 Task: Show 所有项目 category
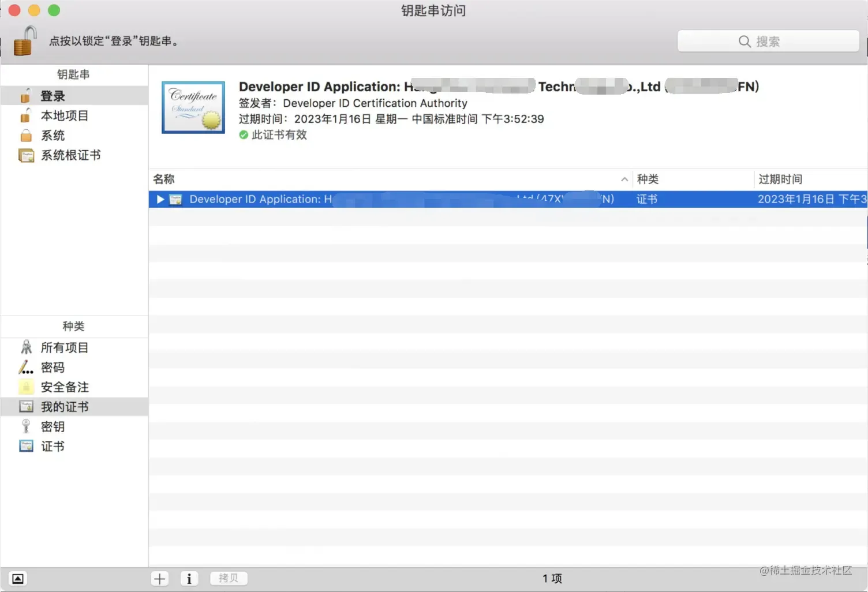(74, 347)
